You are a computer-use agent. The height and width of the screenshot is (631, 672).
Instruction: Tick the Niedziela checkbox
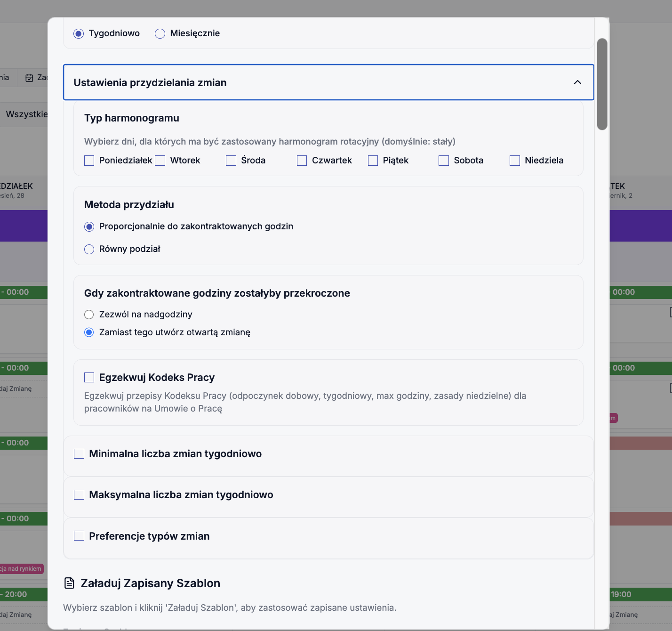tap(515, 161)
